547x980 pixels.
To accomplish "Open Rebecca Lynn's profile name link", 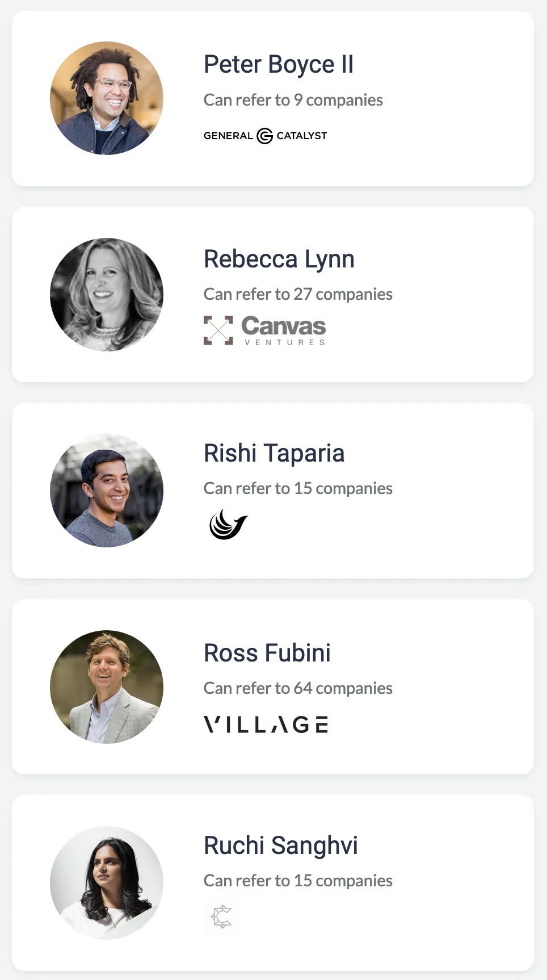I will [279, 258].
